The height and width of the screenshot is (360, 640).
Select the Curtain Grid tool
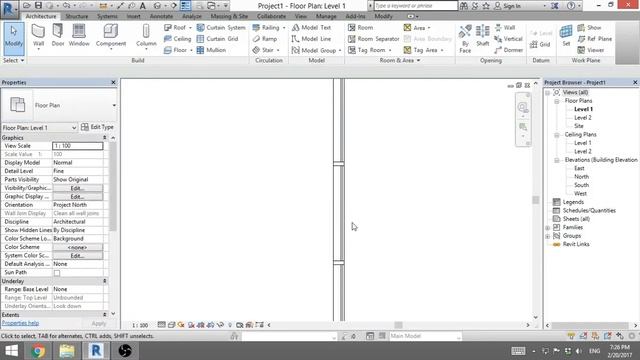click(217, 39)
